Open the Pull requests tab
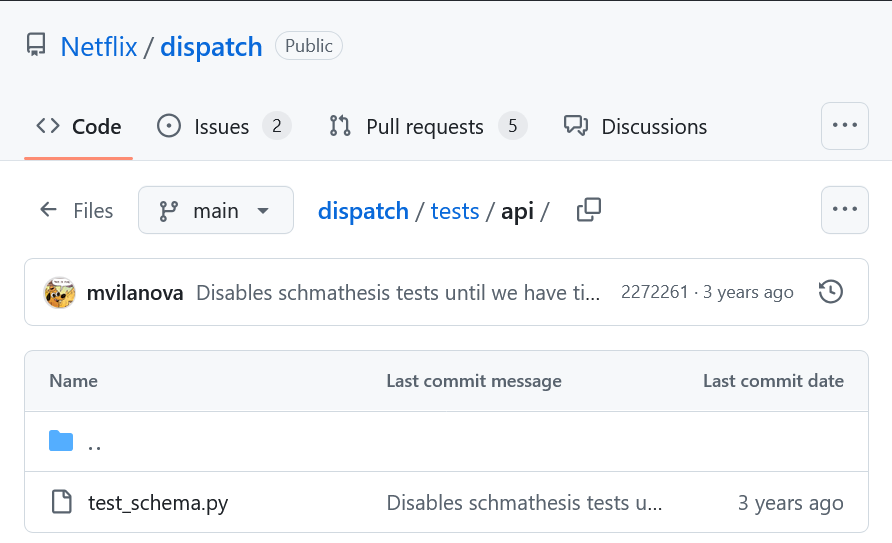 tap(428, 126)
